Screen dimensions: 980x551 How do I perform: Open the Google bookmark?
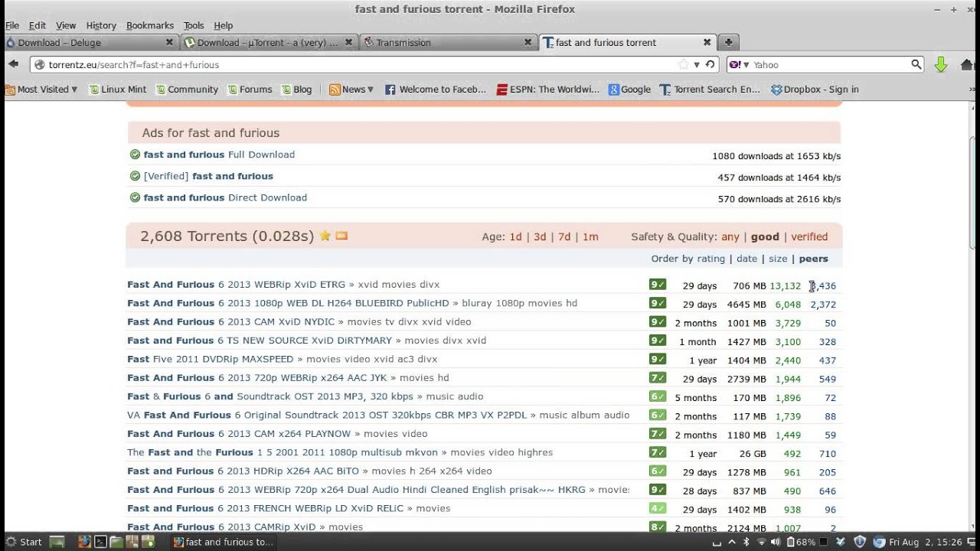629,90
